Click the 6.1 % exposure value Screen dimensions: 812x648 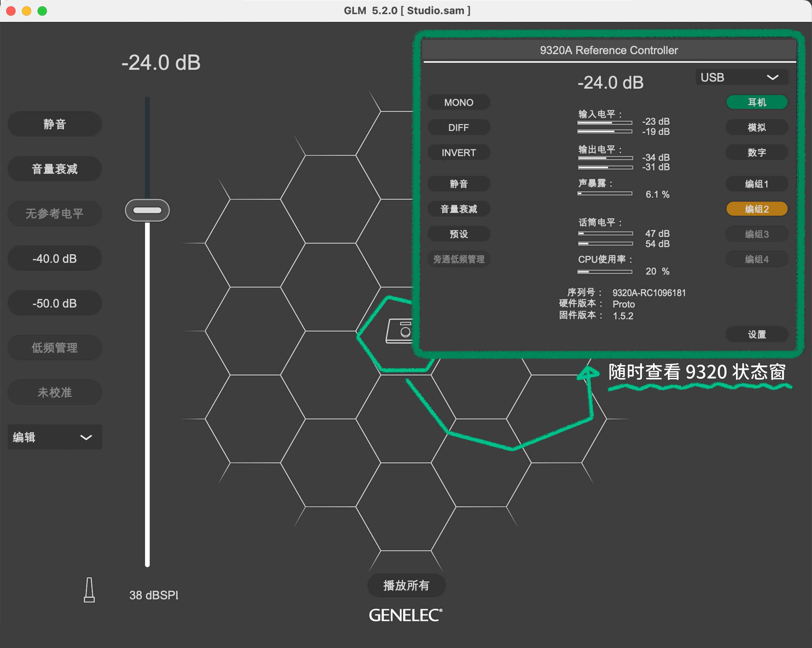click(x=657, y=194)
